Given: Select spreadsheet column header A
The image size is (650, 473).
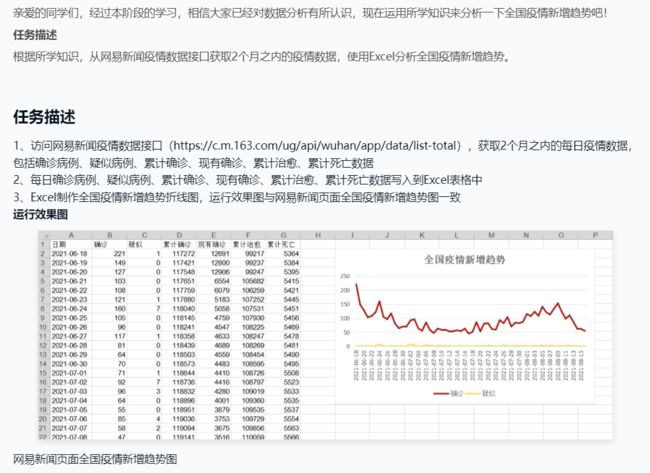Looking at the screenshot, I should [71, 235].
